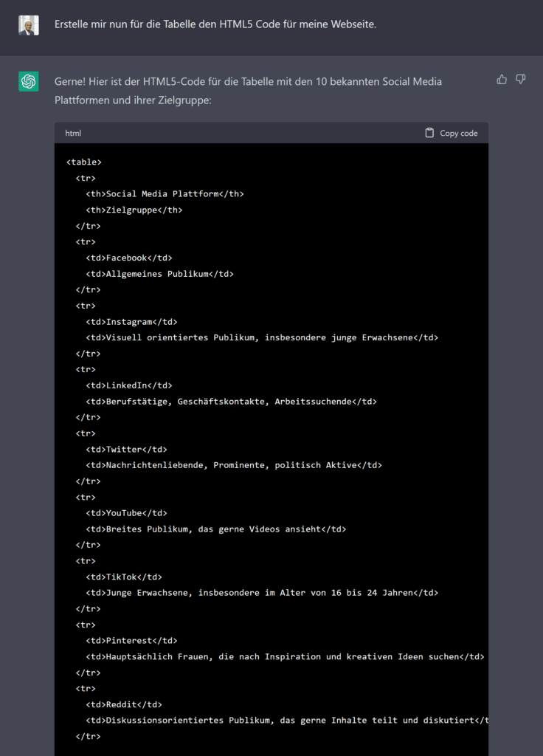Click the Reddit table cell line
The image size is (543, 756).
pos(124,704)
